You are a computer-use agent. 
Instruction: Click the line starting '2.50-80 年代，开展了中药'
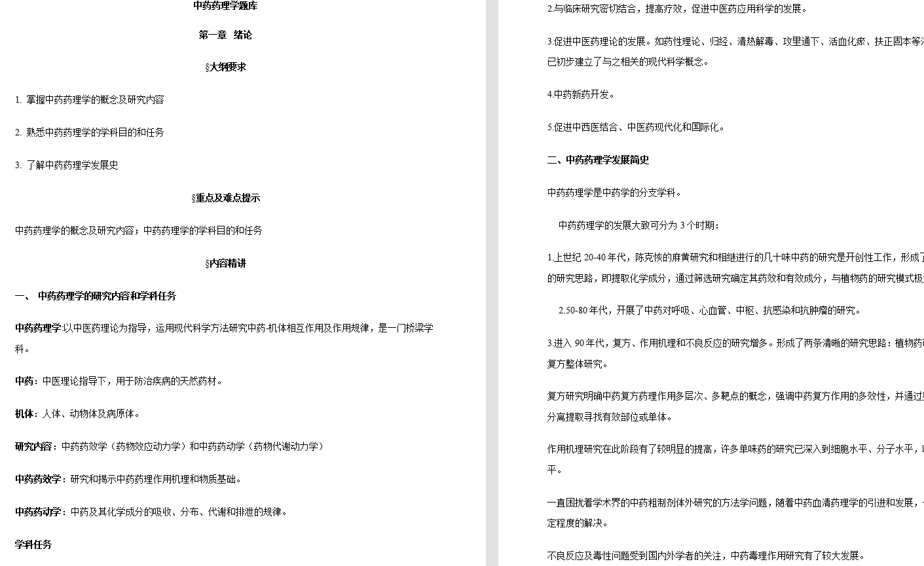click(710, 311)
